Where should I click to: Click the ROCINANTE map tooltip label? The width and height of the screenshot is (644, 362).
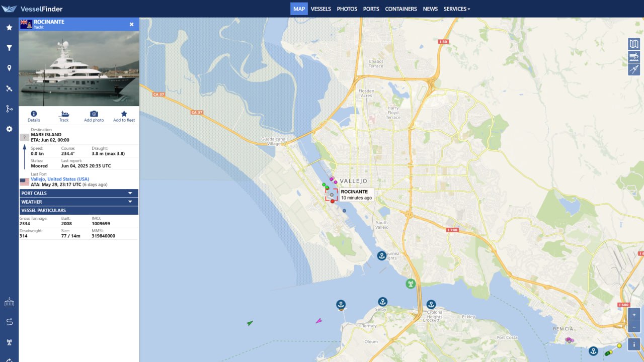(357, 195)
